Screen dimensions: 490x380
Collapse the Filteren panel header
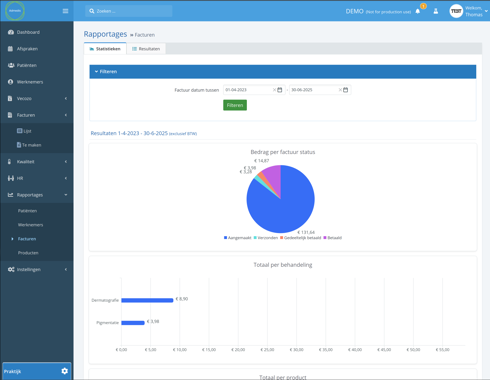[x=283, y=72]
